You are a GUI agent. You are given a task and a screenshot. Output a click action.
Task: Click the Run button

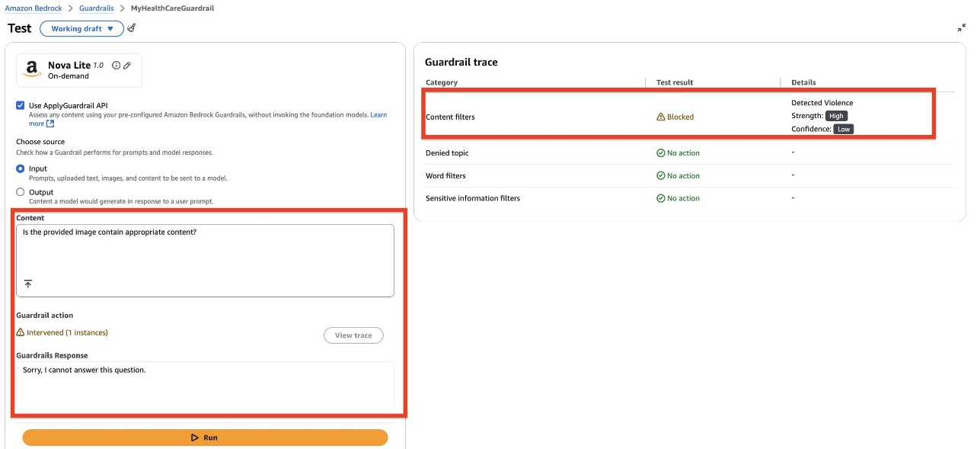coord(205,438)
